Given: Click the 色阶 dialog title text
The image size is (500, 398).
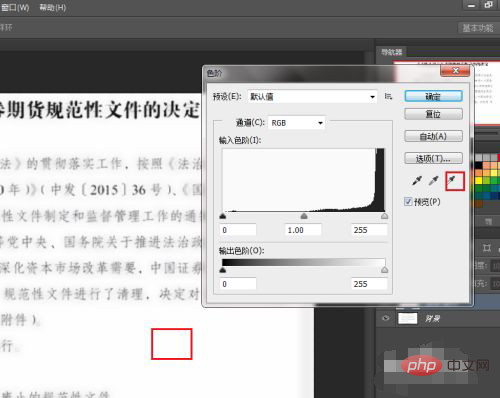Looking at the screenshot, I should coord(214,73).
